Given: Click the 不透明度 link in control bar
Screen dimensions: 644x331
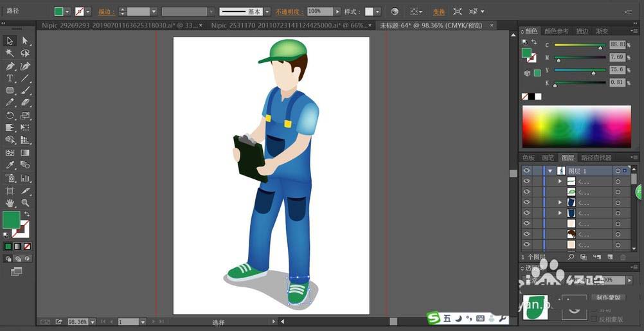Looking at the screenshot, I should (290, 12).
